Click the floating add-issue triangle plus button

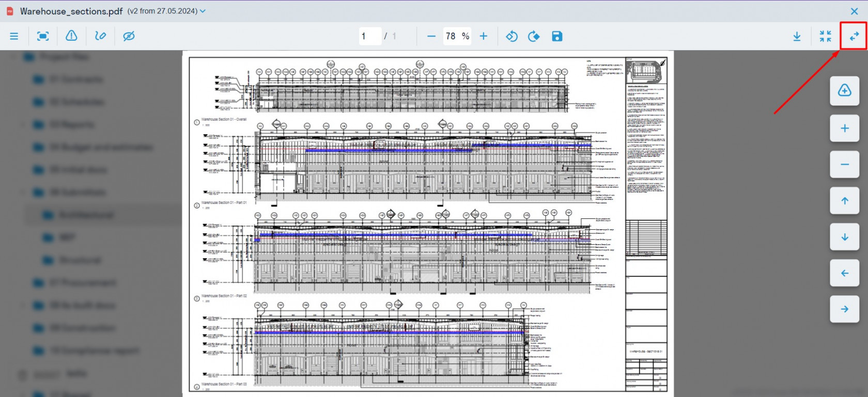tap(845, 91)
